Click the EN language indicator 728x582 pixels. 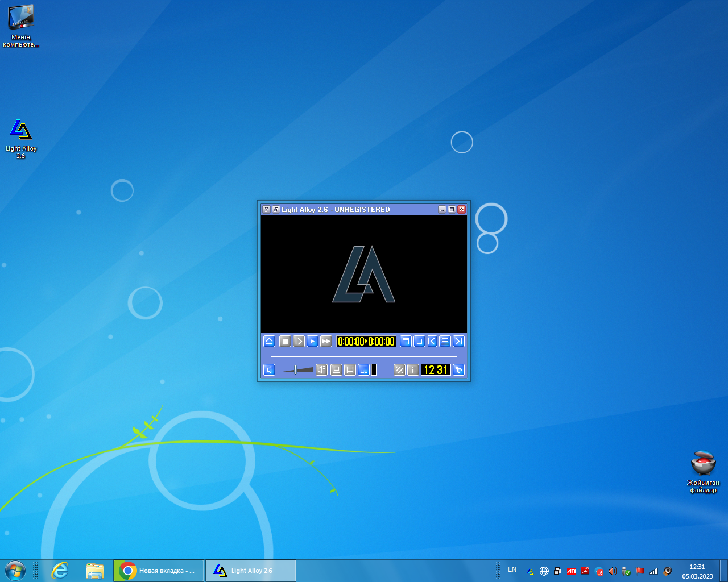click(512, 569)
